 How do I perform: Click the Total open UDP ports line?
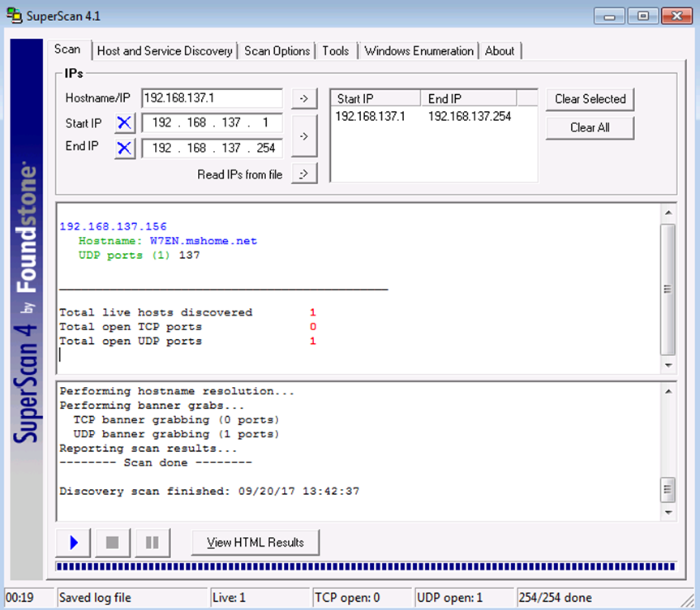click(x=187, y=341)
